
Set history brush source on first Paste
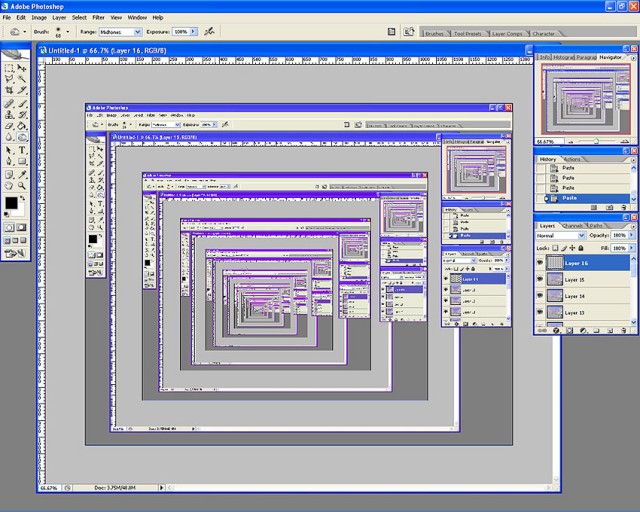pyautogui.click(x=541, y=168)
